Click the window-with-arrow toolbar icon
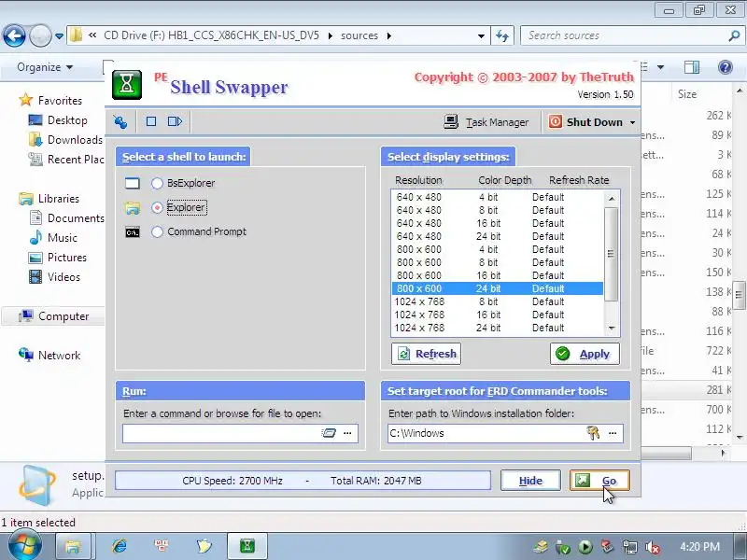The image size is (747, 560). (175, 121)
